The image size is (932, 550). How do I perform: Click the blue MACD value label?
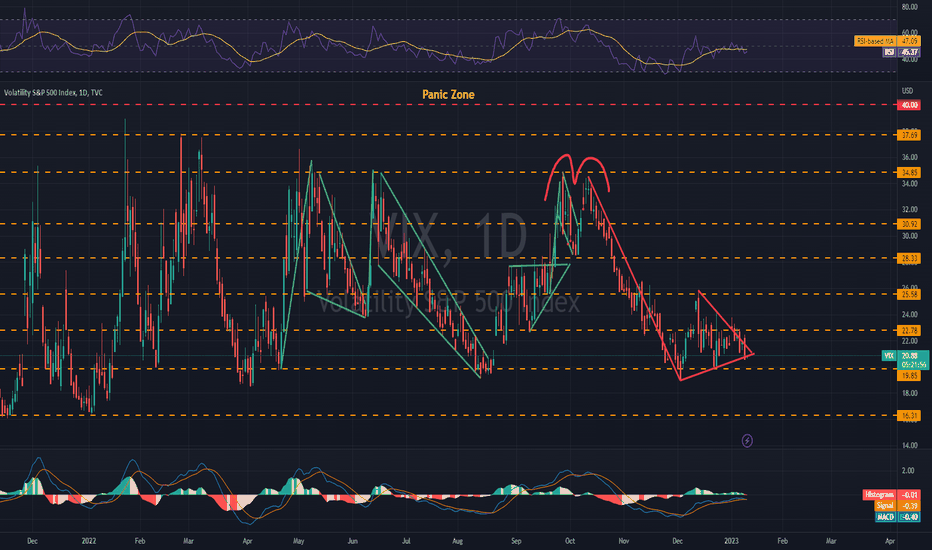[x=909, y=517]
